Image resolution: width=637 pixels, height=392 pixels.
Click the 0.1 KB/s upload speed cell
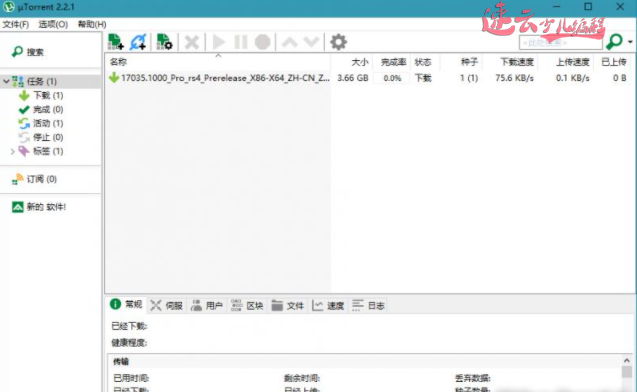572,78
